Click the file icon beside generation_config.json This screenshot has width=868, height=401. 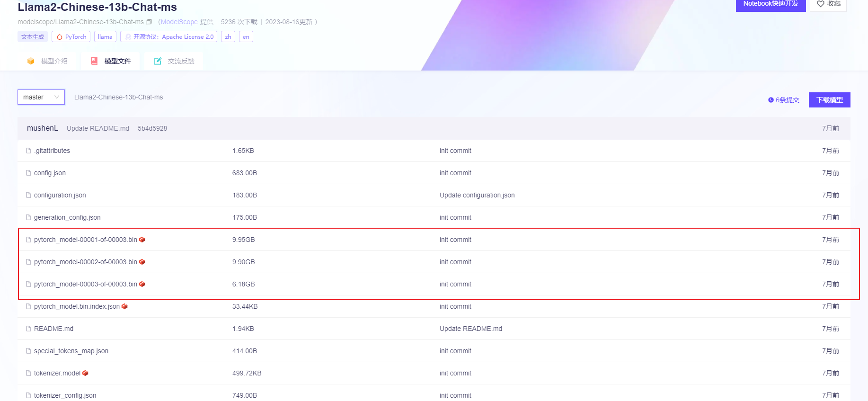(x=28, y=217)
